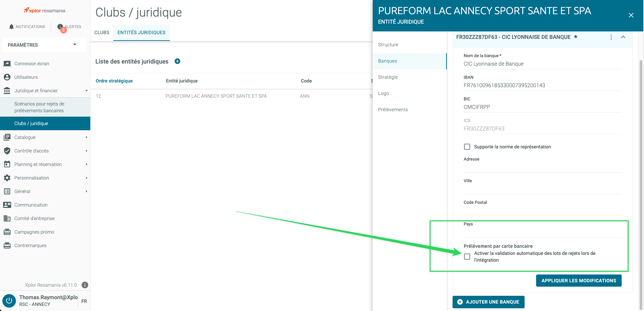Viewport: 644px width, 311px height.
Task: Open Contremarques
Action: (30, 245)
